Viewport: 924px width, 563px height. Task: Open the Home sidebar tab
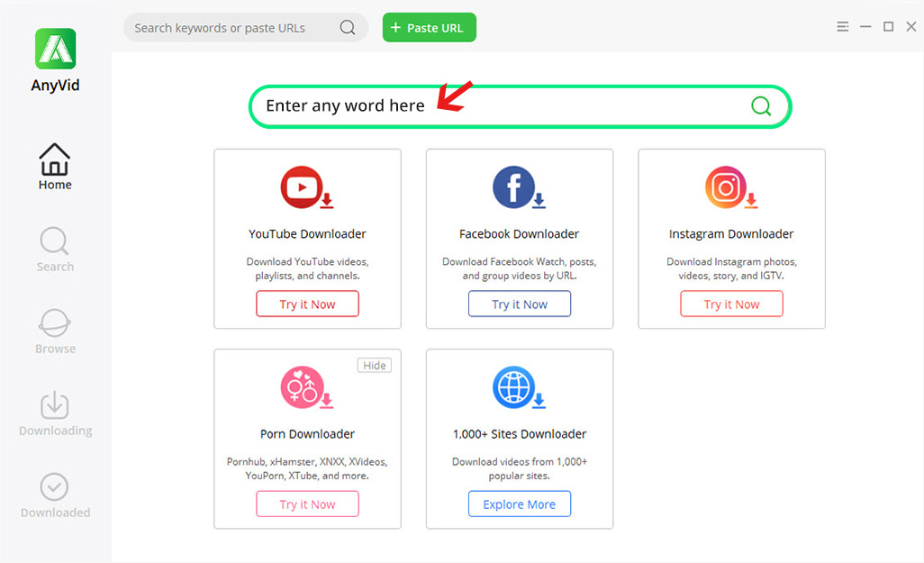[55, 167]
